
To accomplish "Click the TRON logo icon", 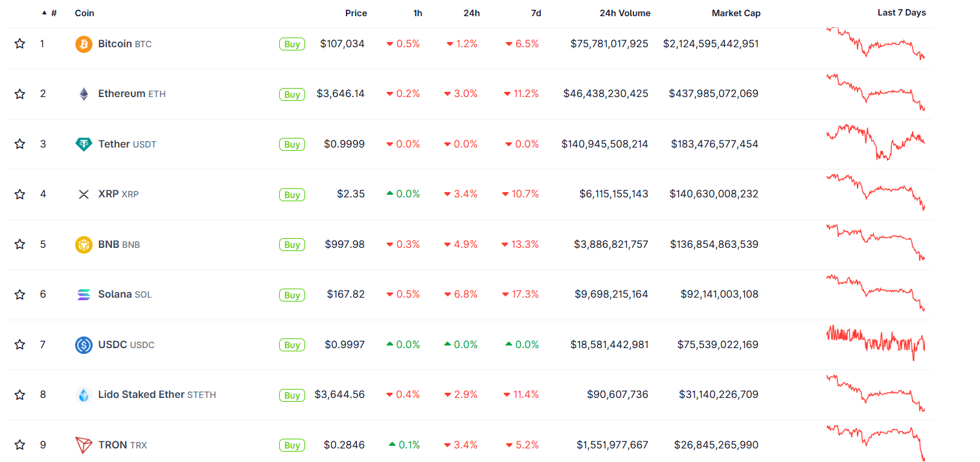I will coord(84,445).
